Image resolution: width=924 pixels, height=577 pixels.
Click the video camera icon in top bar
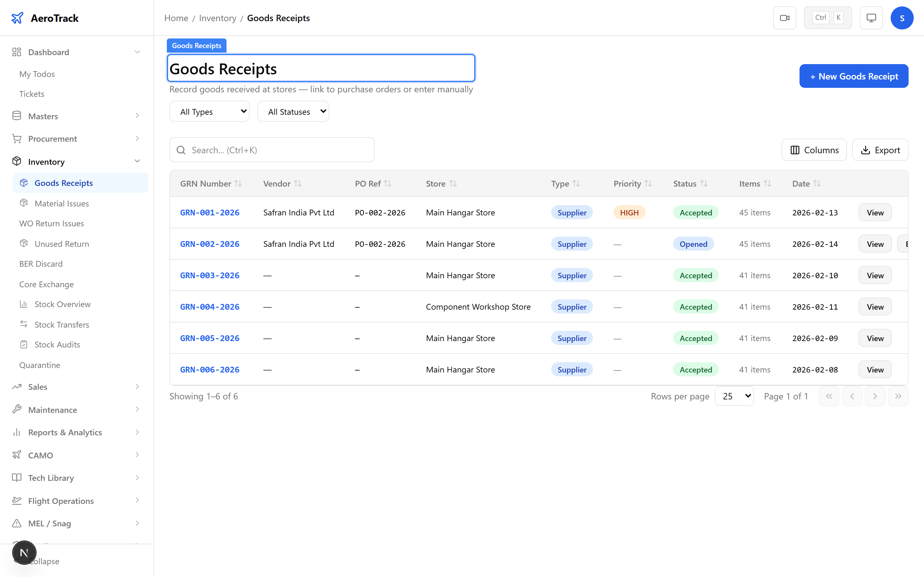pos(785,18)
